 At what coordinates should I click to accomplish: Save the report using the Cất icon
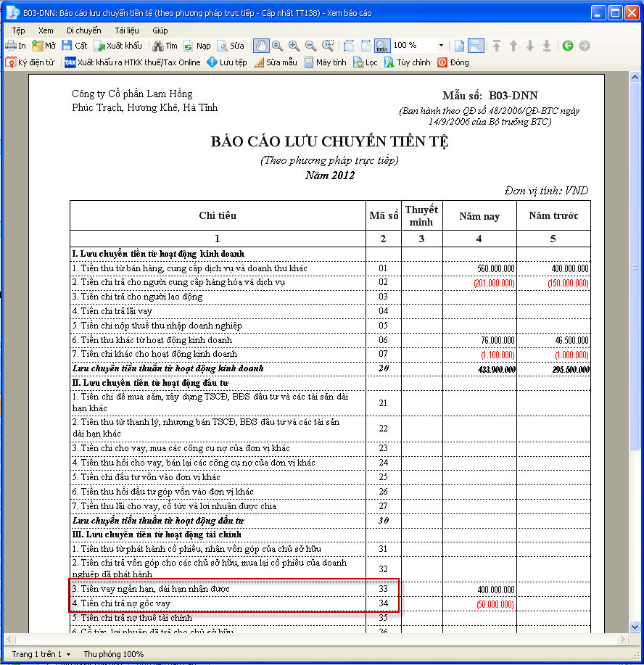[x=67, y=46]
